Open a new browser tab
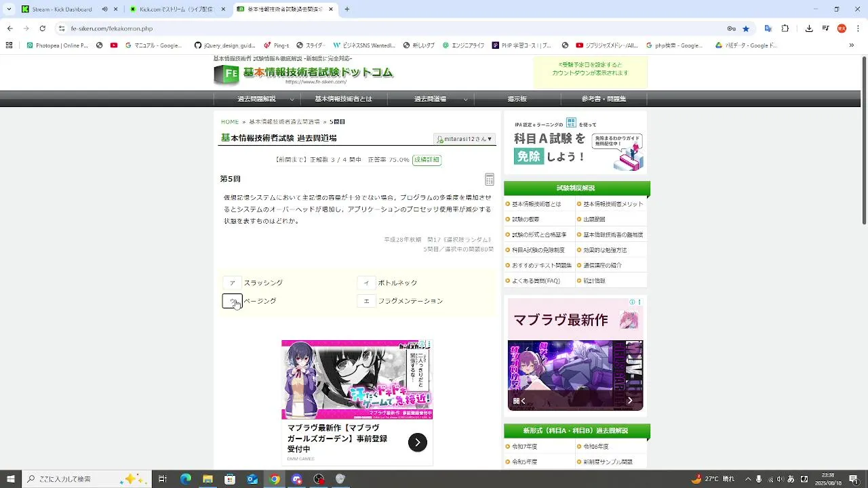This screenshot has height=488, width=868. pyautogui.click(x=347, y=9)
